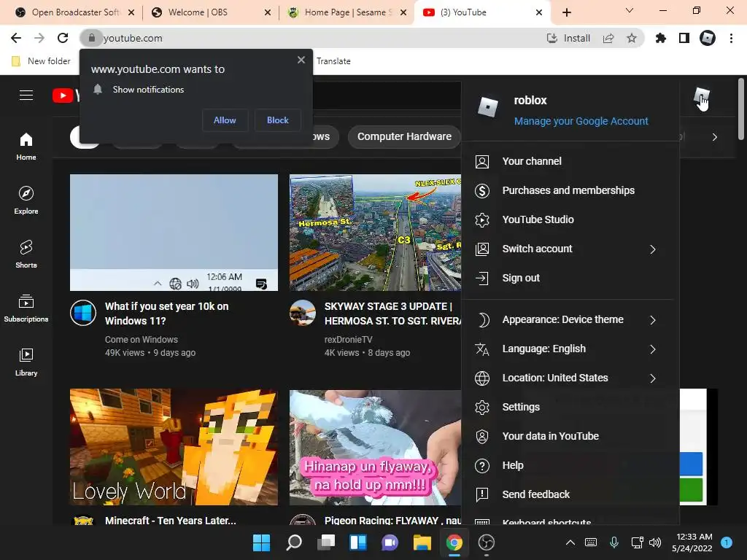Open the Minecraft Lovely World thumbnail
747x560 pixels.
pyautogui.click(x=174, y=447)
